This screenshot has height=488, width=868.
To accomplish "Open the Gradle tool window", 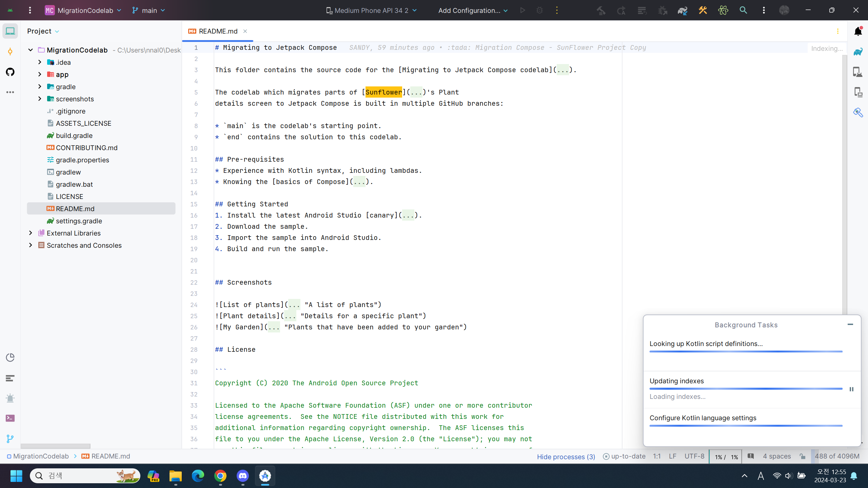I will click(858, 52).
